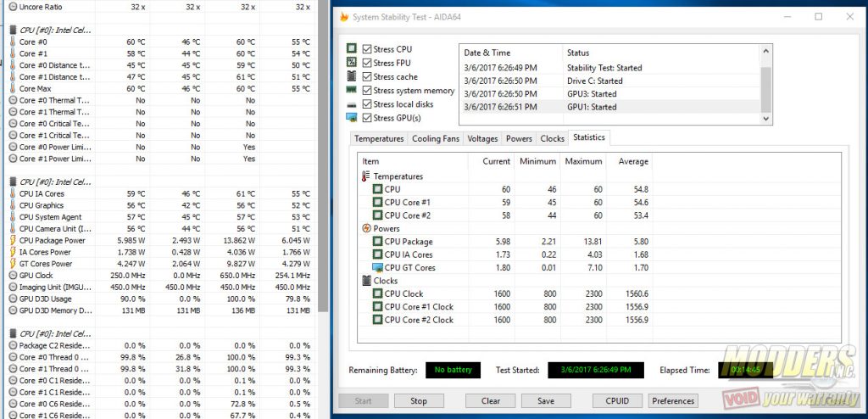
Task: Click the icon of GPU D3D Usage row
Action: point(13,299)
